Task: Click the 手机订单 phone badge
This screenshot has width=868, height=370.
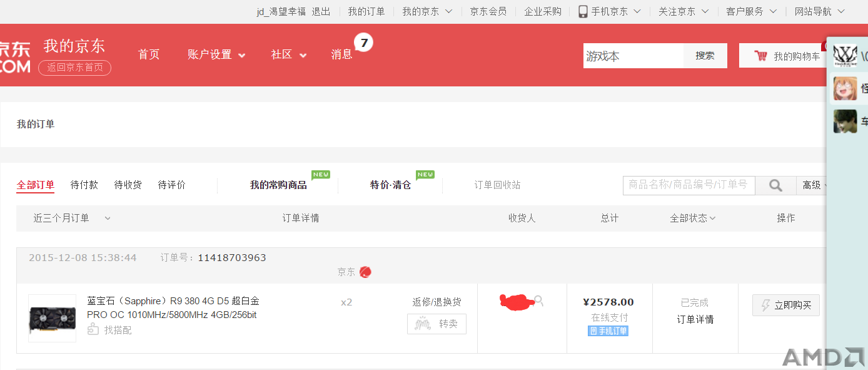Action: (x=608, y=331)
